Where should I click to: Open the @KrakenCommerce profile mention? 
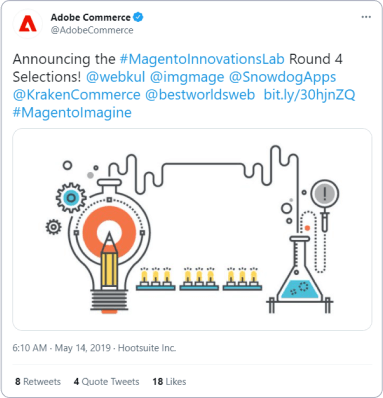[77, 95]
